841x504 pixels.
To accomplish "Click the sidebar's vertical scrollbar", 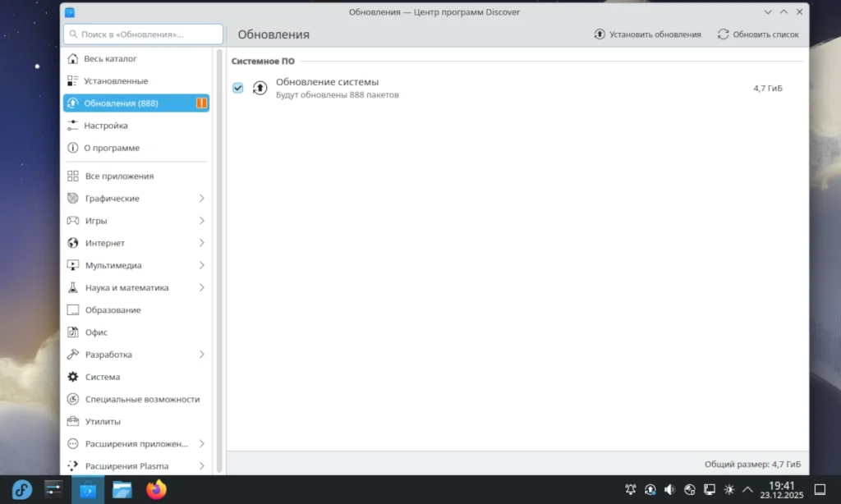I will (x=218, y=261).
